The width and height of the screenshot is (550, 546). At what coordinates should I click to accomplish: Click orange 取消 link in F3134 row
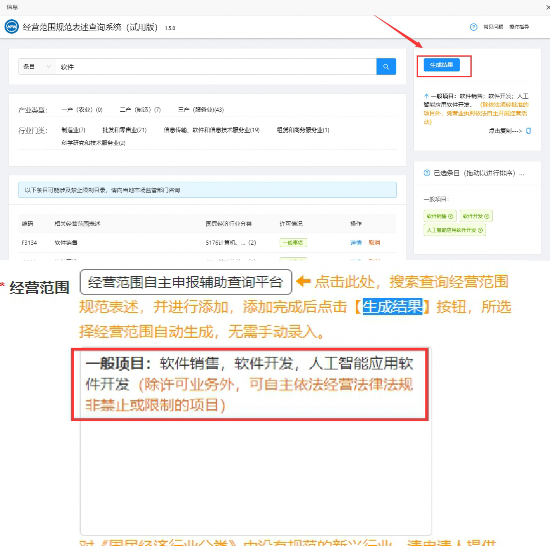click(374, 242)
